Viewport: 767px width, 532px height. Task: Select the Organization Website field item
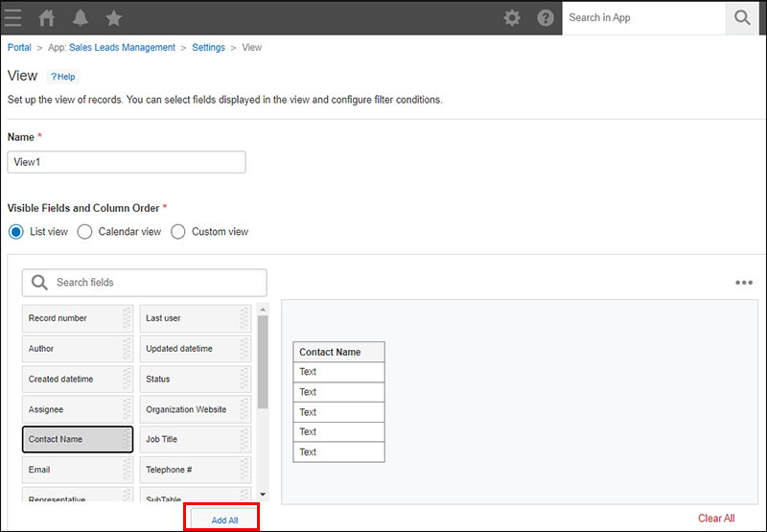[188, 409]
